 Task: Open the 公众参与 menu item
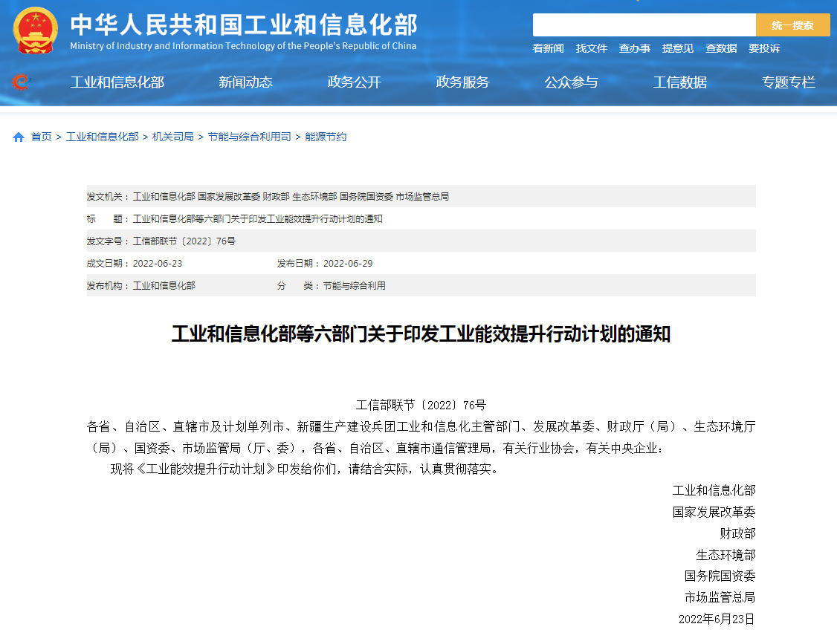coord(571,82)
